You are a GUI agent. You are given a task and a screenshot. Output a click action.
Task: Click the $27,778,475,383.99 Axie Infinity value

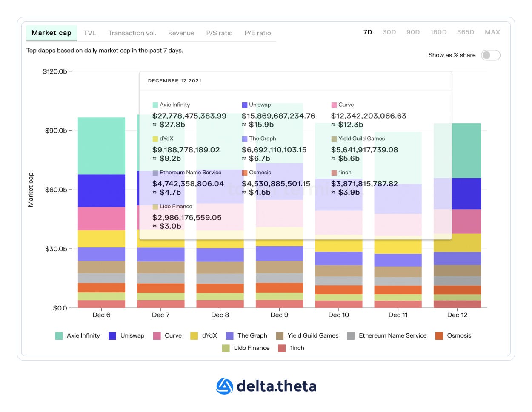click(189, 116)
